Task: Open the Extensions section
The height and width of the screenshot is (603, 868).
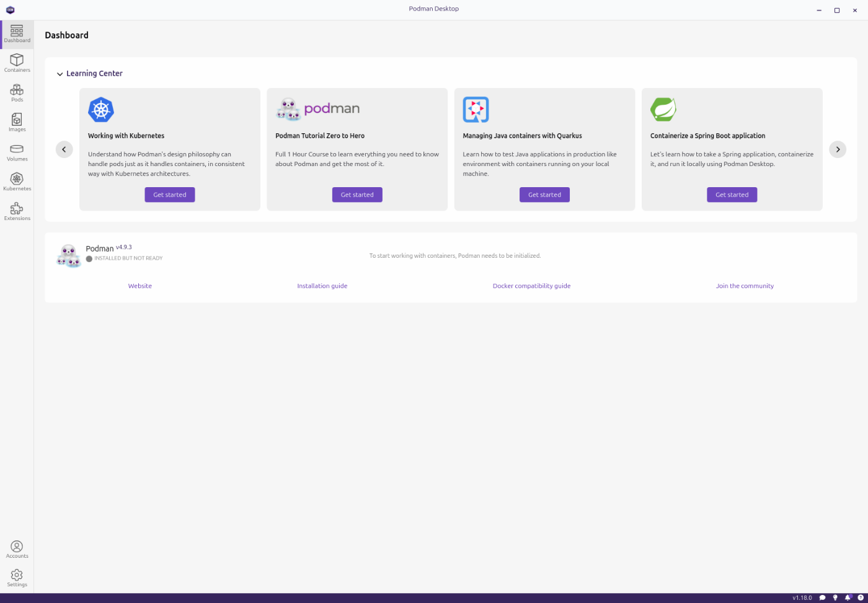Action: [x=17, y=211]
